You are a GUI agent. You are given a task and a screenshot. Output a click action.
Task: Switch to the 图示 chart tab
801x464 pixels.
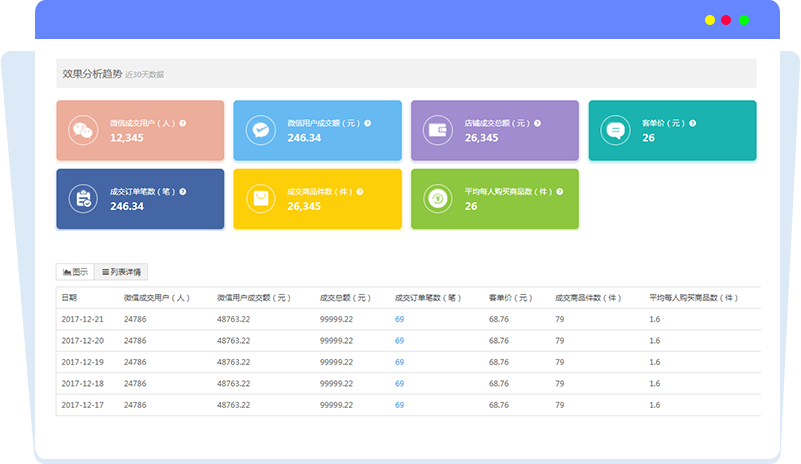(75, 272)
